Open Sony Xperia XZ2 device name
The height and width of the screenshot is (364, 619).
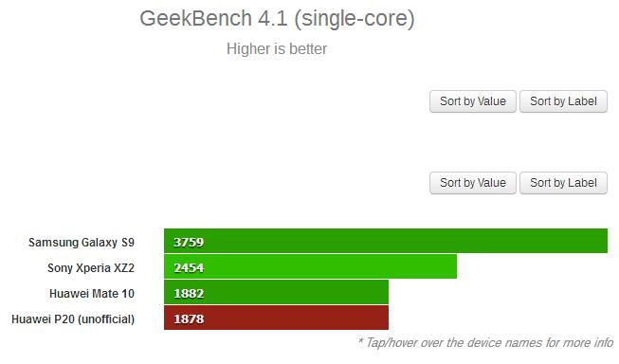pyautogui.click(x=91, y=267)
